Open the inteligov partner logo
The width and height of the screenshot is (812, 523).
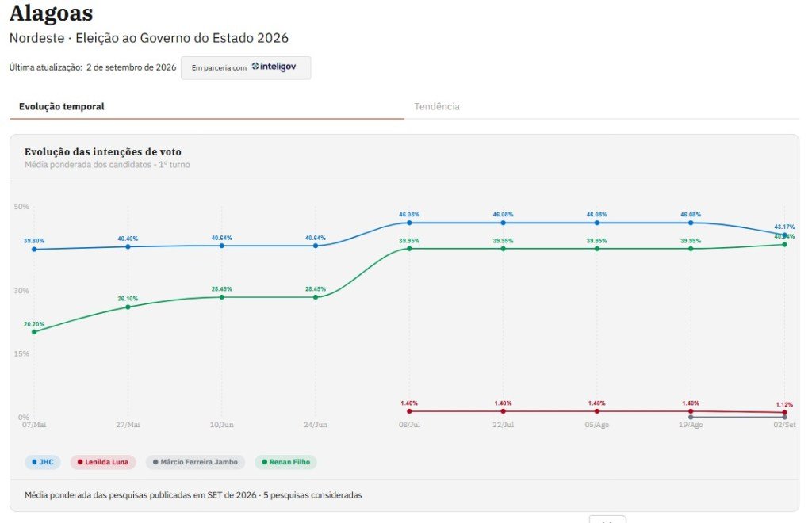pyautogui.click(x=274, y=67)
